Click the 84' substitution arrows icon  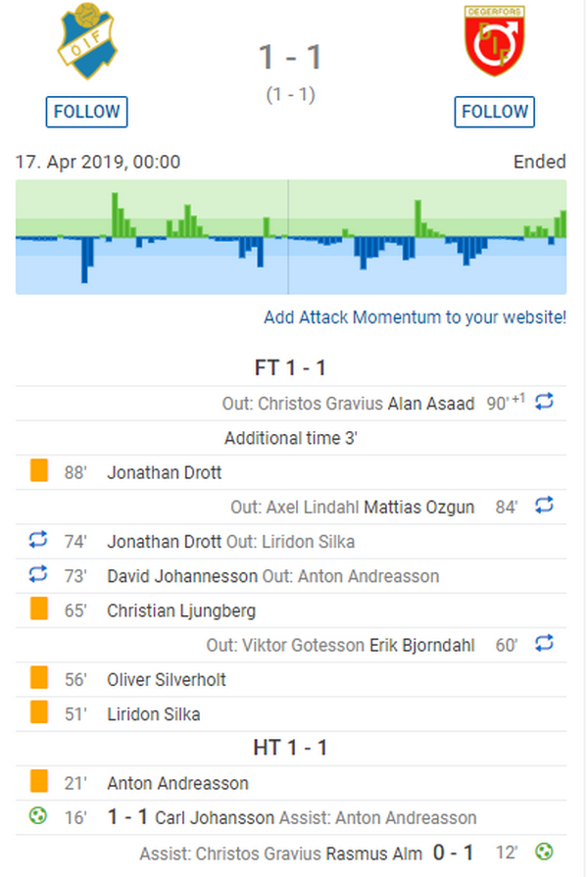[544, 505]
